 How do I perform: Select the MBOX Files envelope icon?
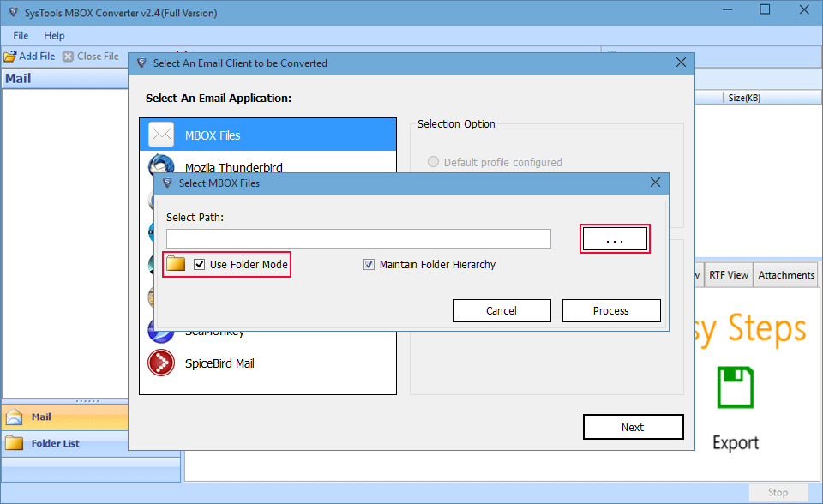tap(161, 135)
